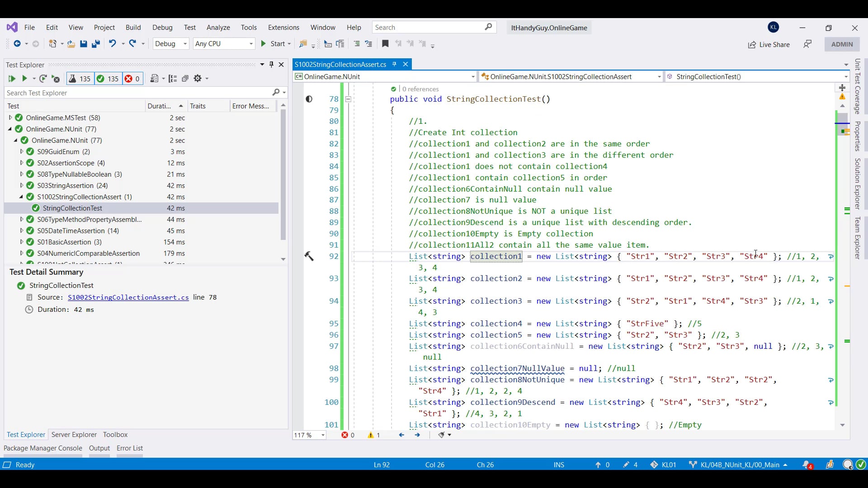The height and width of the screenshot is (488, 868).
Task: Open Test Explorer settings gear
Action: point(198,79)
